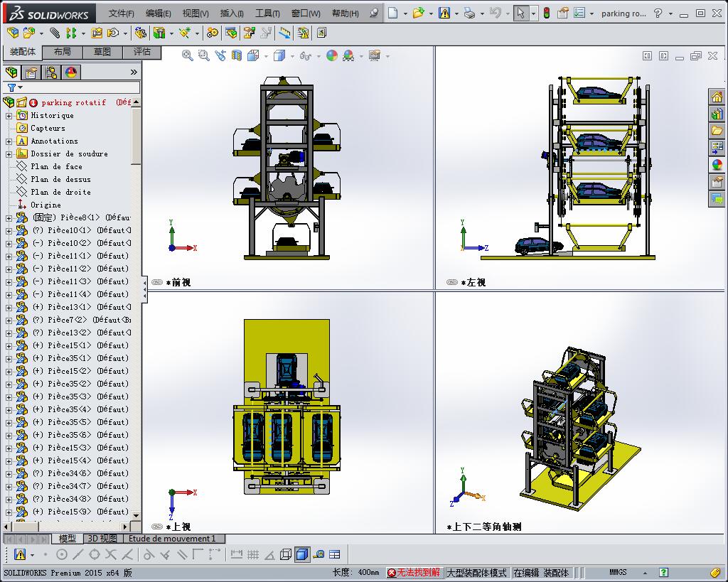Screen dimensions: 728x582
Task: Open the 工具(T) menu
Action: coord(267,14)
